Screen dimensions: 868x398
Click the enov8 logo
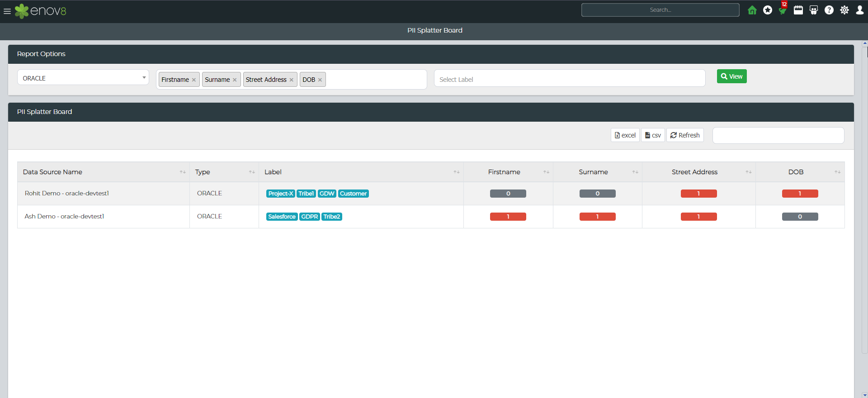coord(41,11)
